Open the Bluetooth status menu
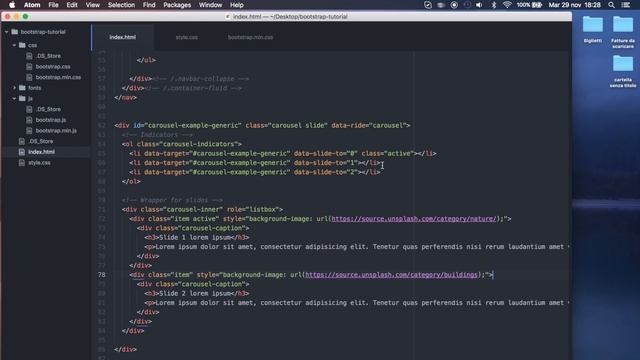 click(493, 5)
